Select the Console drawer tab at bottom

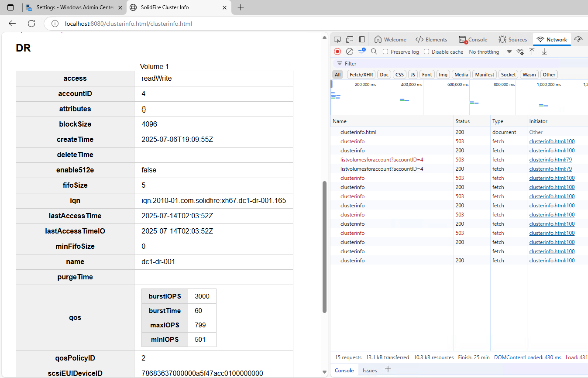[344, 370]
